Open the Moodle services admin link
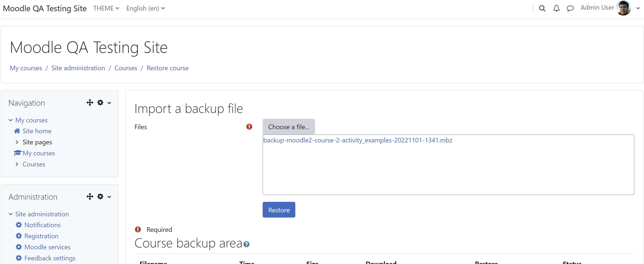Screen dimensions: 644x264 click(x=48, y=247)
